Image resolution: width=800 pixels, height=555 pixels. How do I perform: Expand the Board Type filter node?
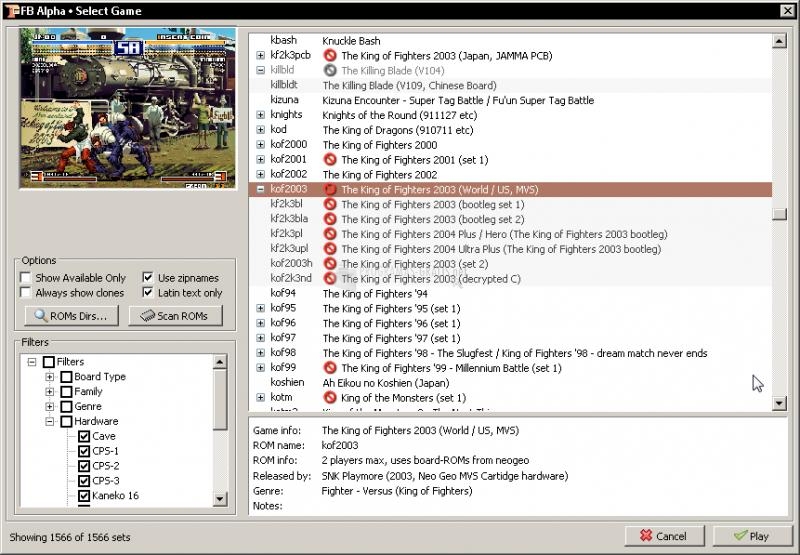pyautogui.click(x=49, y=376)
